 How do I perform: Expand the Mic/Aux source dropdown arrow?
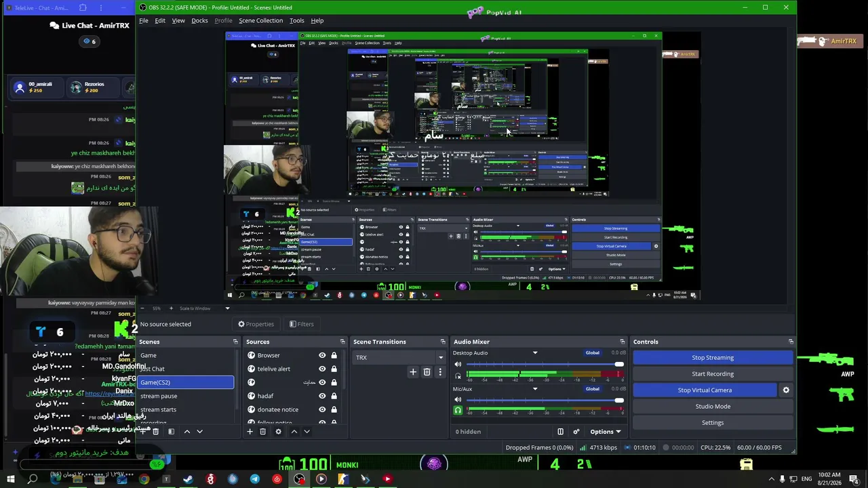click(x=535, y=389)
